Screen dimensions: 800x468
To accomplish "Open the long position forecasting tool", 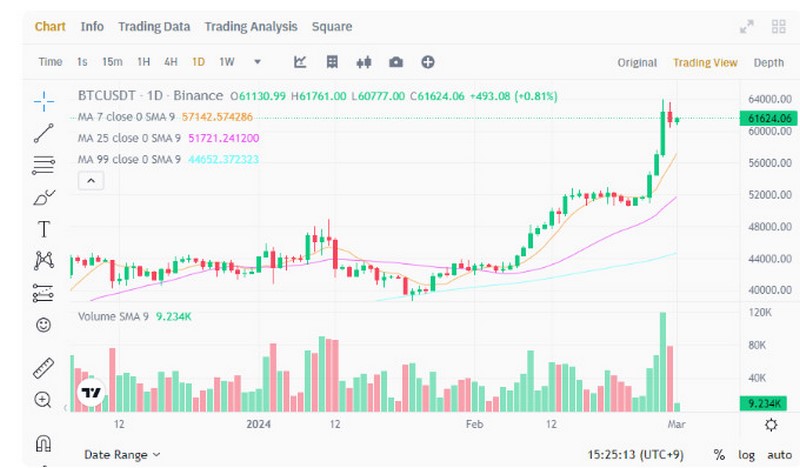I will coord(43,293).
